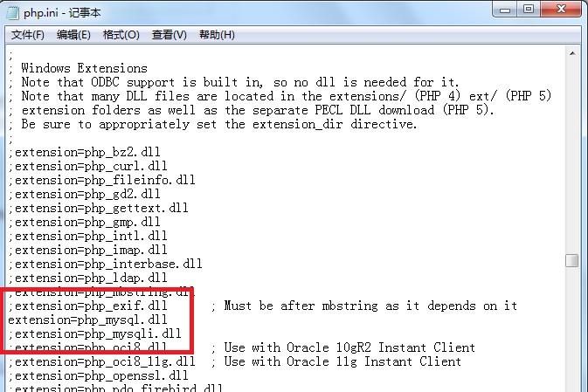Click the line ;extension=php_imap.dll
This screenshot has width=588, height=392.
coord(87,250)
